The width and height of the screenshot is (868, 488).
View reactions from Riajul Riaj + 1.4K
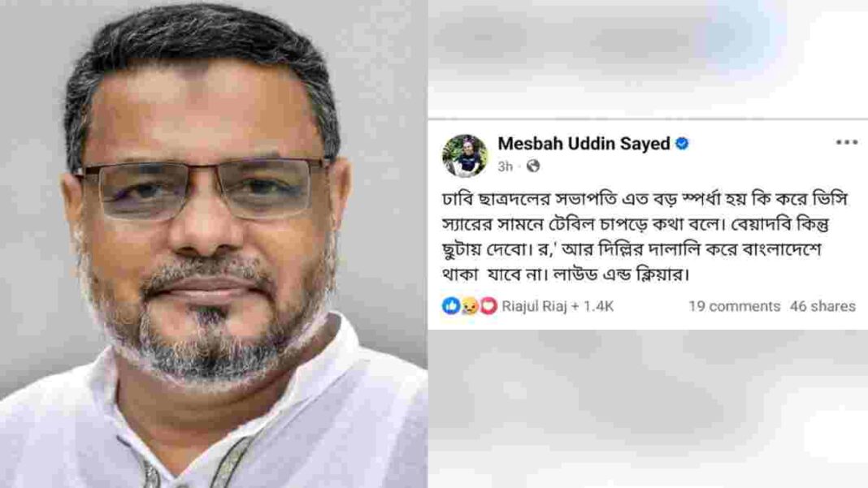(x=558, y=306)
